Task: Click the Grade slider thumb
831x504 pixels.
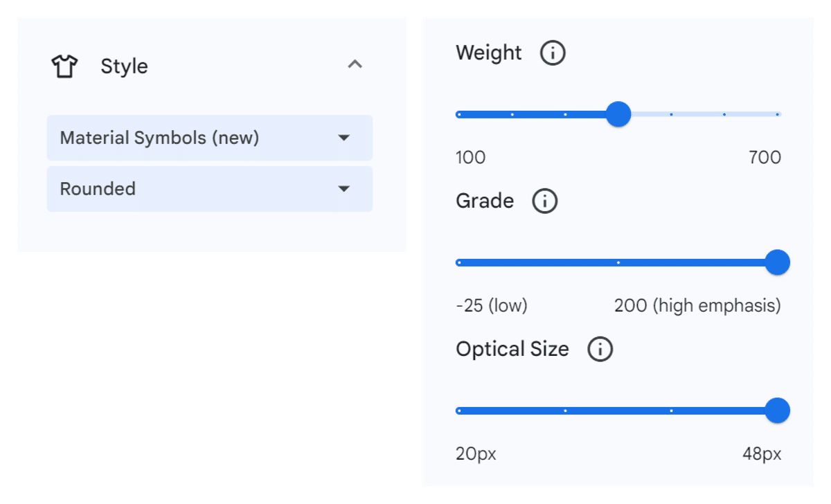Action: 777,262
